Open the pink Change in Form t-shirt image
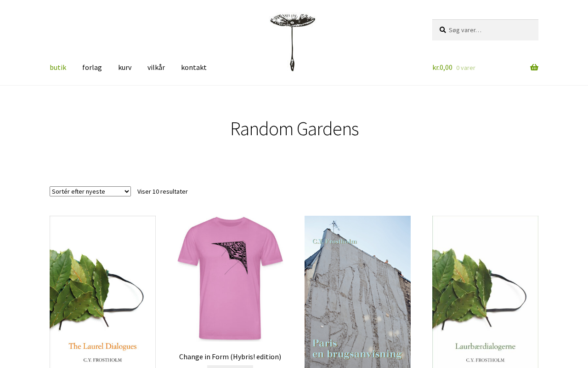Screen dimensions: 588x368 pos(230,279)
